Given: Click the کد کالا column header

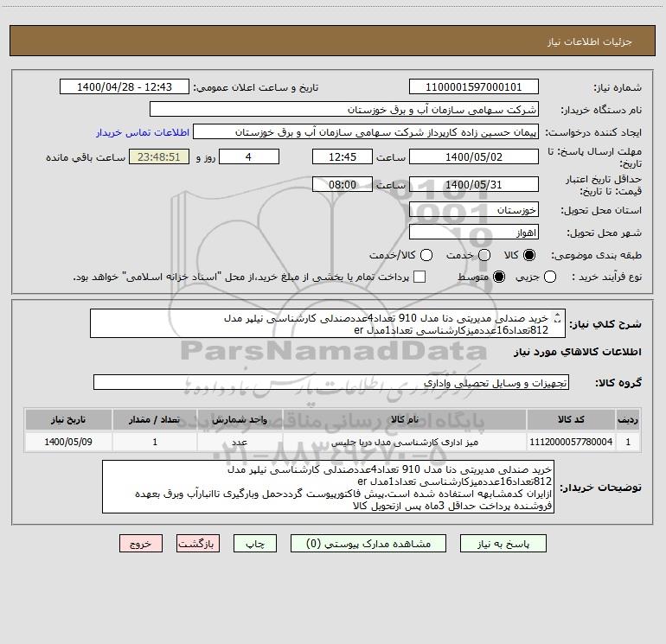Looking at the screenshot, I should (571, 419).
